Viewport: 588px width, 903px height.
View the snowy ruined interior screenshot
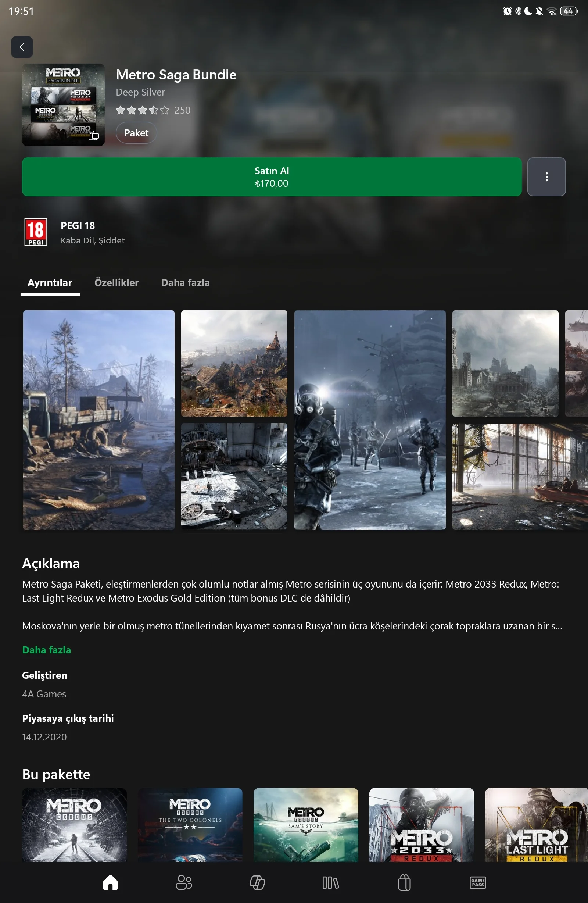tap(234, 477)
